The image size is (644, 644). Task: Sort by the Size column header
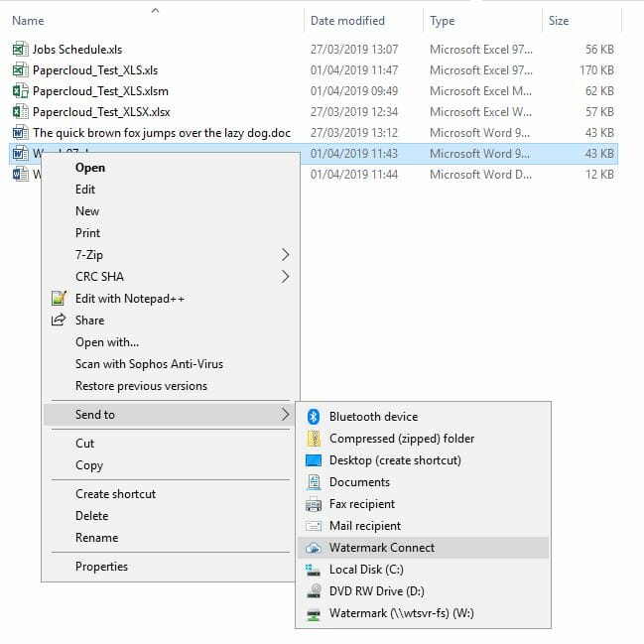point(559,21)
